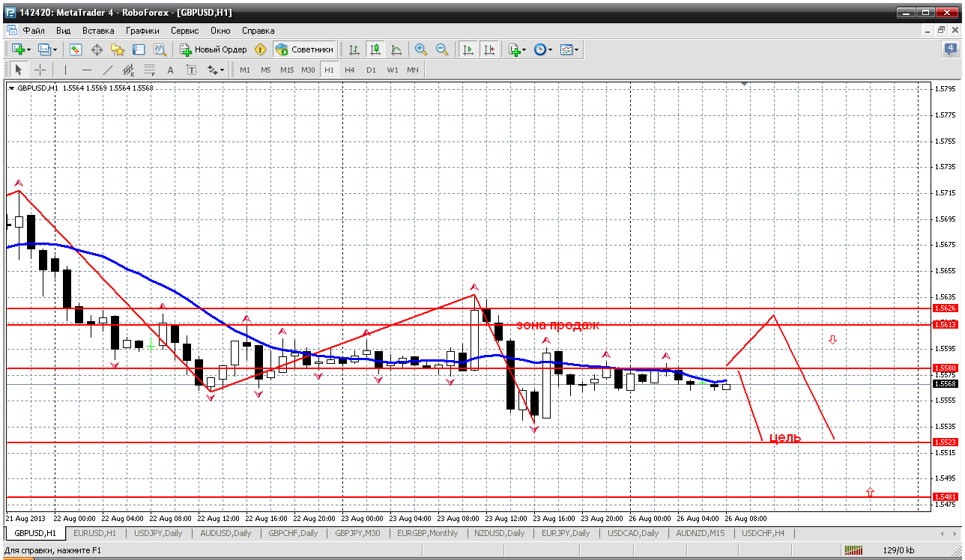965x560 pixels.
Task: Open the Окно menu
Action: (x=220, y=31)
